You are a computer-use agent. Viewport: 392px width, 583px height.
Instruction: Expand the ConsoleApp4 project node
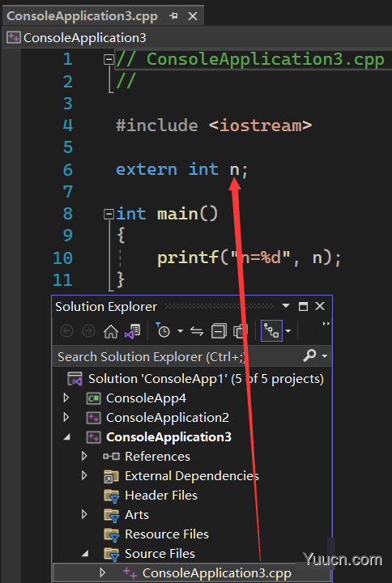click(x=66, y=398)
